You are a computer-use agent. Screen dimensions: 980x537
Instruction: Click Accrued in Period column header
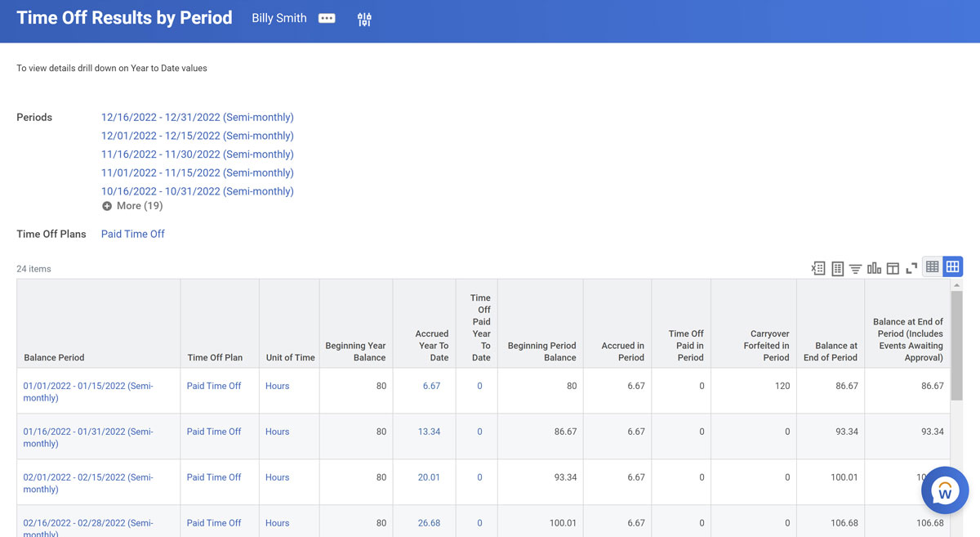click(617, 324)
